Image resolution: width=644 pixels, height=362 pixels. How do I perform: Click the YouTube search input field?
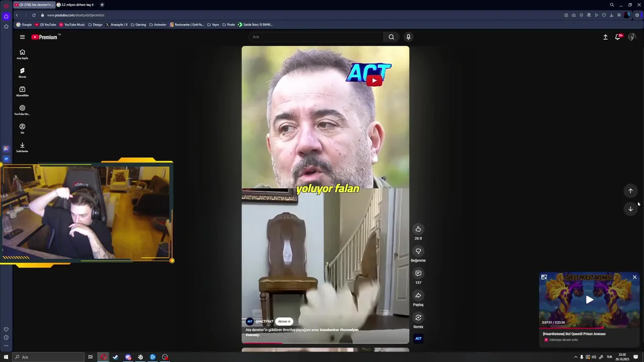click(x=317, y=37)
